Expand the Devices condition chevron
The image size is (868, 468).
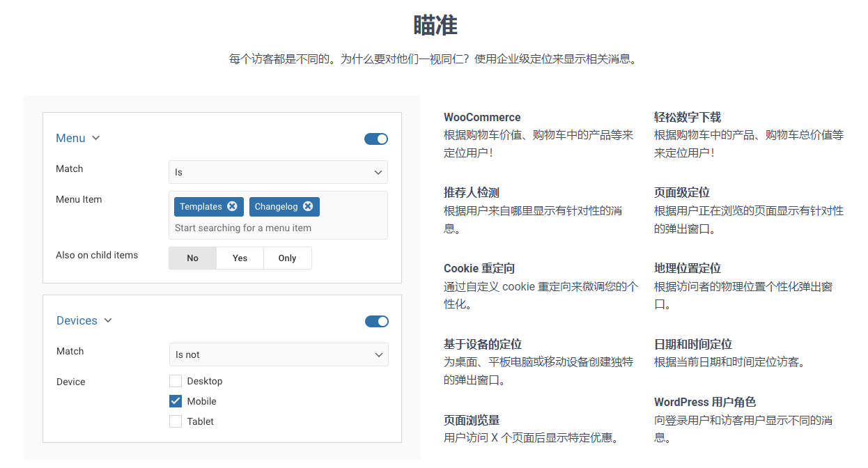click(x=108, y=320)
